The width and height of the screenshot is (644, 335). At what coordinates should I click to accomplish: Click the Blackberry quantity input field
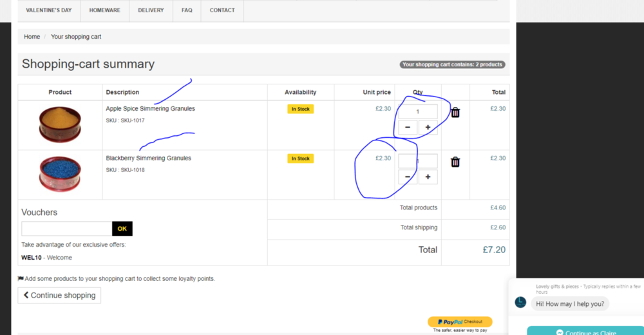pos(417,161)
